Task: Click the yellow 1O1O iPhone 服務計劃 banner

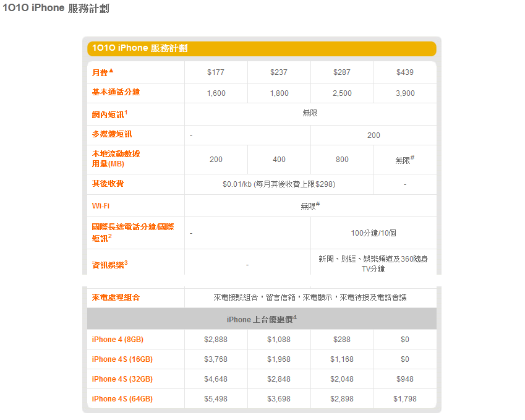Action: pyautogui.click(x=262, y=49)
